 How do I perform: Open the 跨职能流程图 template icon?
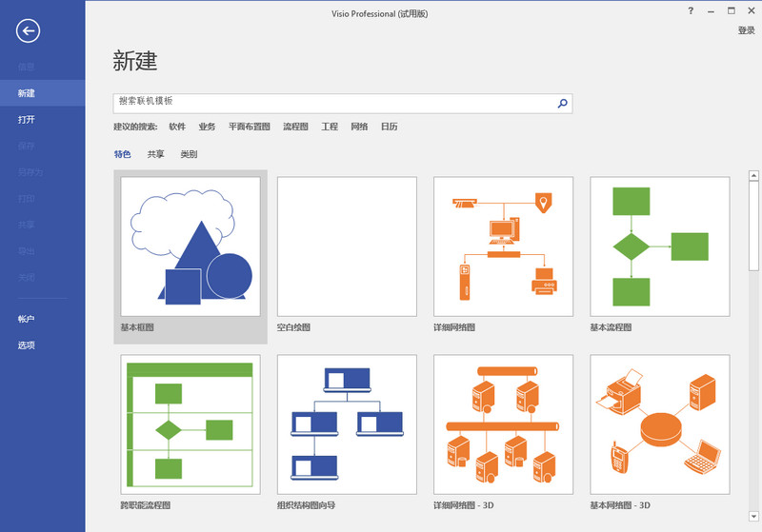pyautogui.click(x=190, y=424)
